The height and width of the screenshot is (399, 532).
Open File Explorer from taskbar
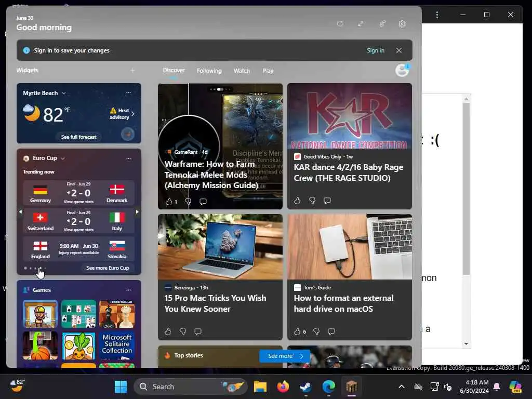(x=260, y=387)
